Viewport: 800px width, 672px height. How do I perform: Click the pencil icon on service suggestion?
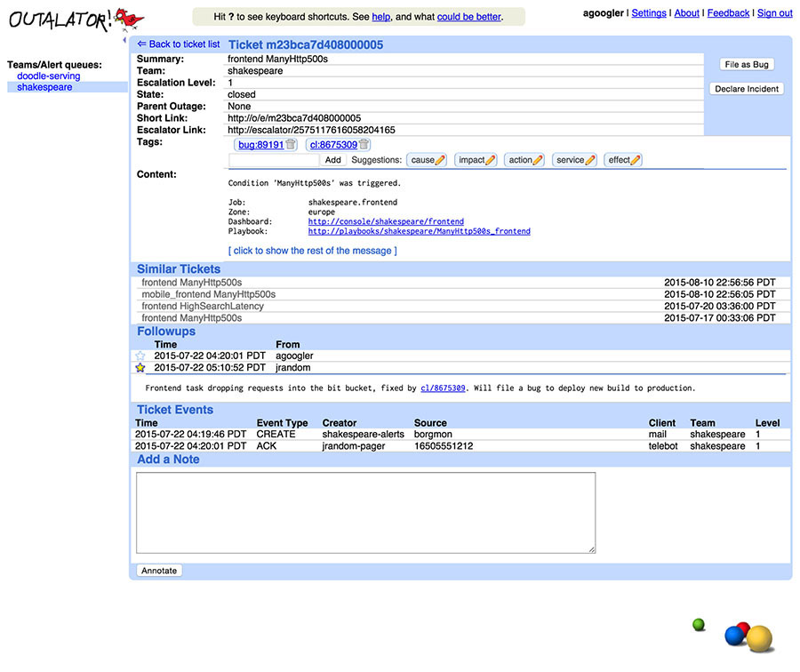pos(590,160)
